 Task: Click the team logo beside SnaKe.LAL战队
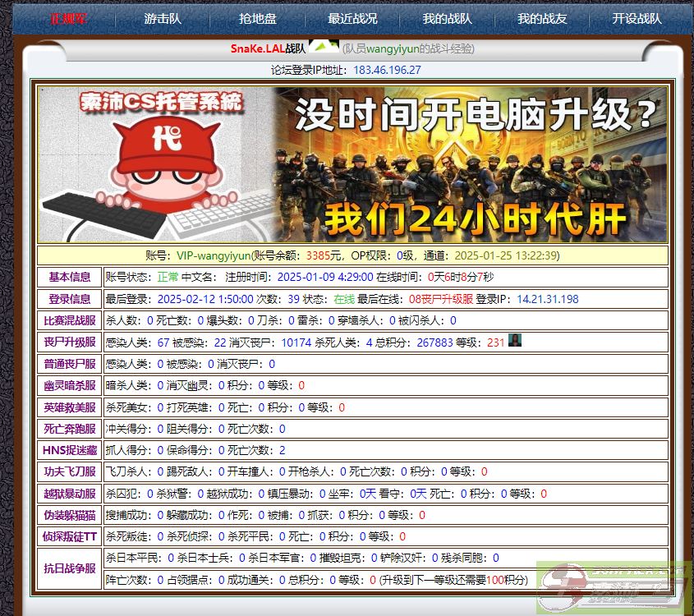click(x=324, y=45)
